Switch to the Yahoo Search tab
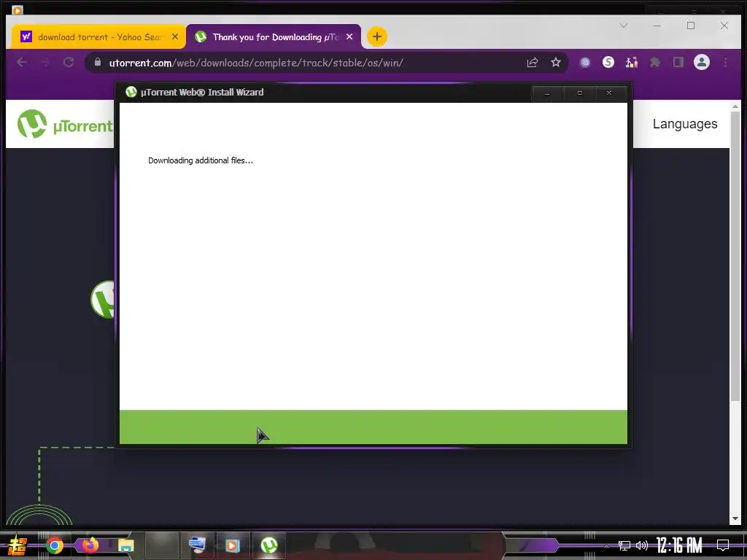 (98, 37)
